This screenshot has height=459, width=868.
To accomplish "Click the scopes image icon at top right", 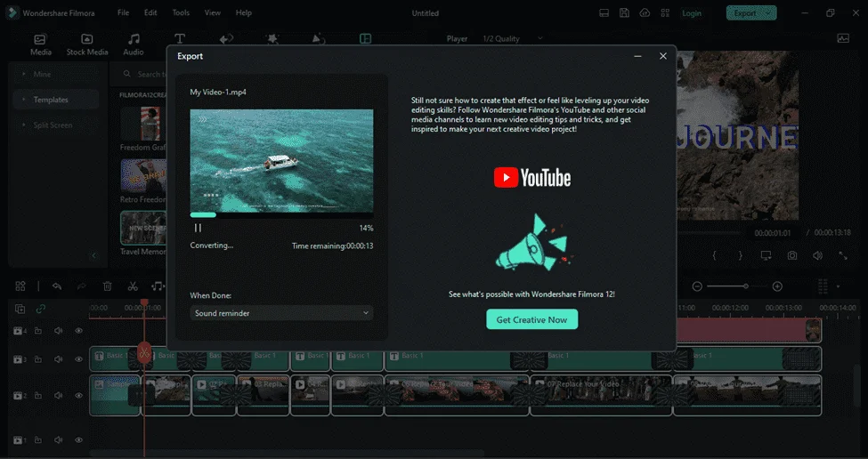I will coord(843,39).
